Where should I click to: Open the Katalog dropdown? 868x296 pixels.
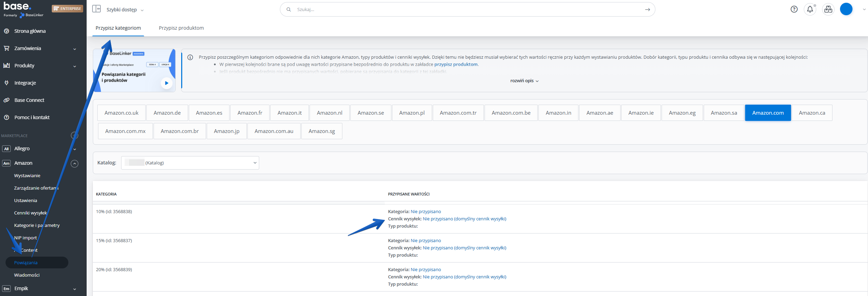tap(190, 163)
